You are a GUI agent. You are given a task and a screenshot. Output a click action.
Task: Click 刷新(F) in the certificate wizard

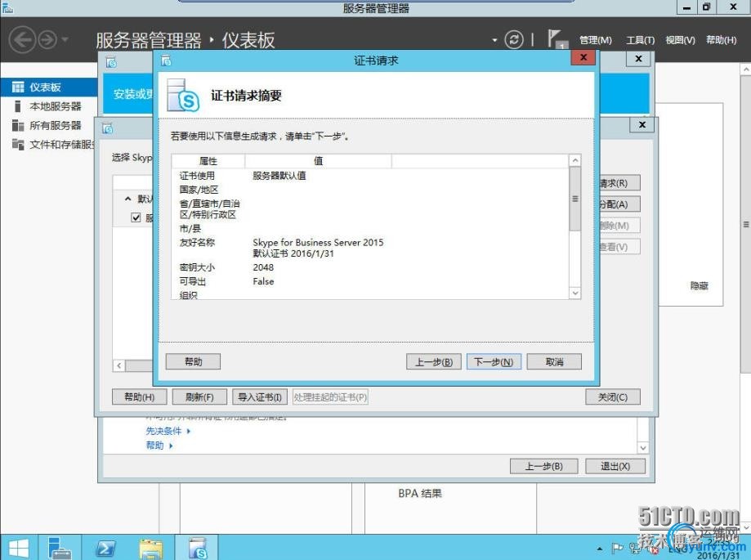199,397
